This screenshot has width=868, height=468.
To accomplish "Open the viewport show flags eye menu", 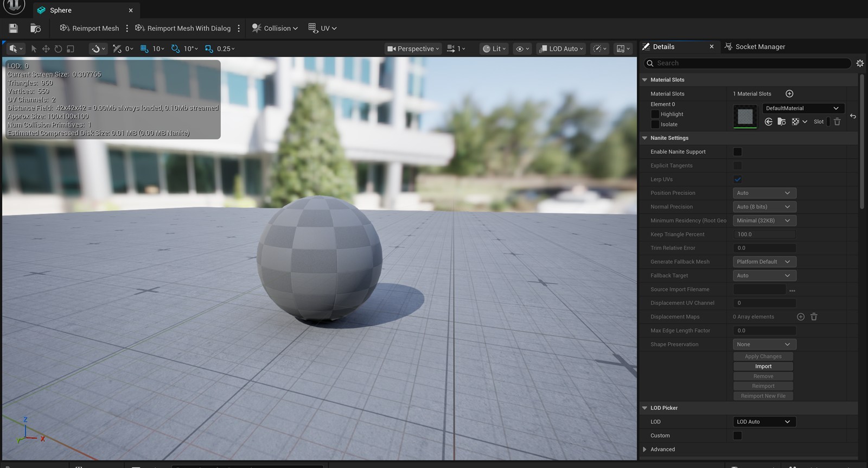I will [x=522, y=49].
